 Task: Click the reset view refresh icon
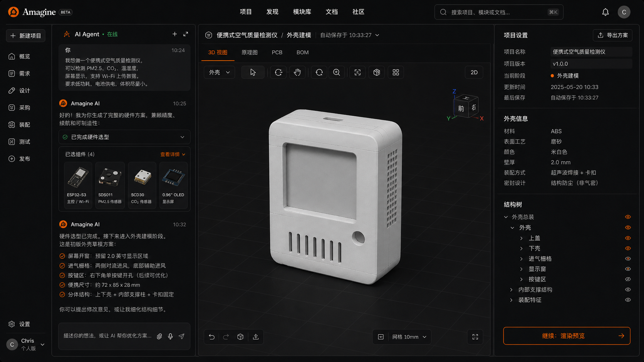(x=319, y=72)
